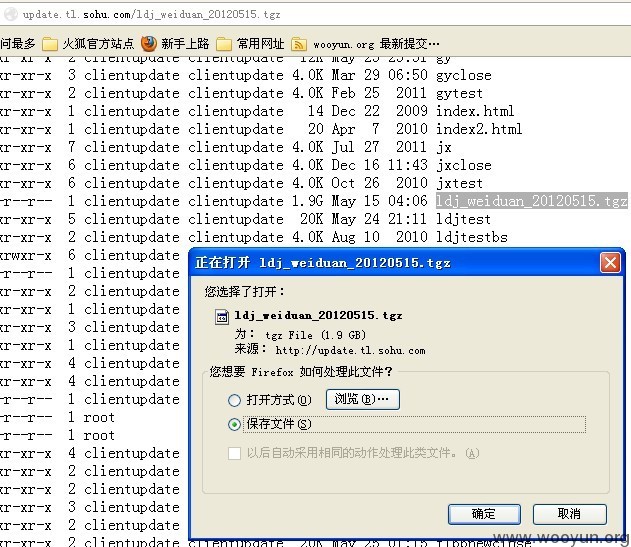Open the 新手上路 Firefox bookmark
631x547 pixels.
coord(175,43)
